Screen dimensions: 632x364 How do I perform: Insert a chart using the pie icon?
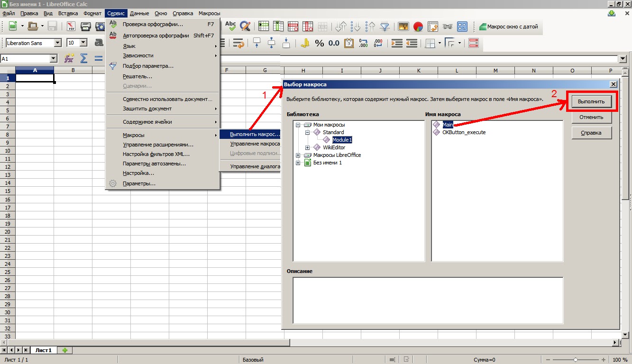tap(419, 27)
